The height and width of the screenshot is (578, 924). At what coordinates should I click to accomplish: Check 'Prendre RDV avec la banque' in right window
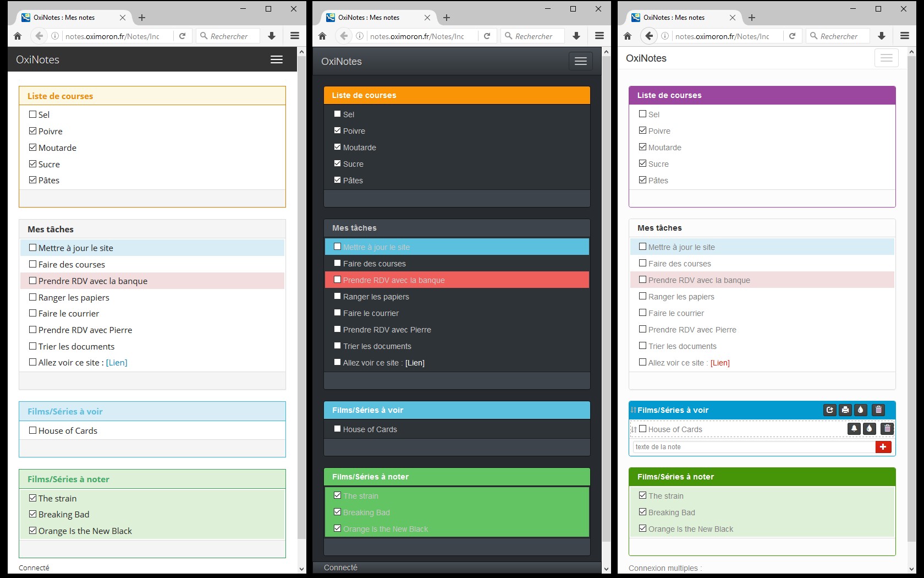point(642,280)
